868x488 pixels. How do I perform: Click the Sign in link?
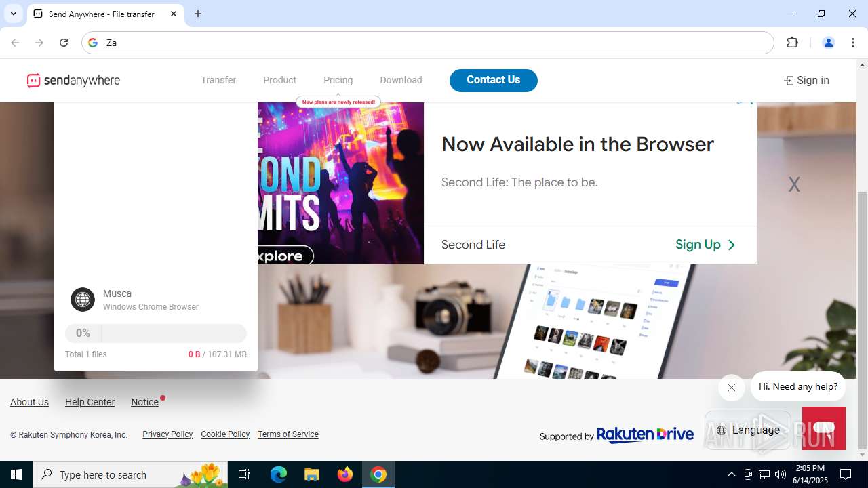(806, 80)
